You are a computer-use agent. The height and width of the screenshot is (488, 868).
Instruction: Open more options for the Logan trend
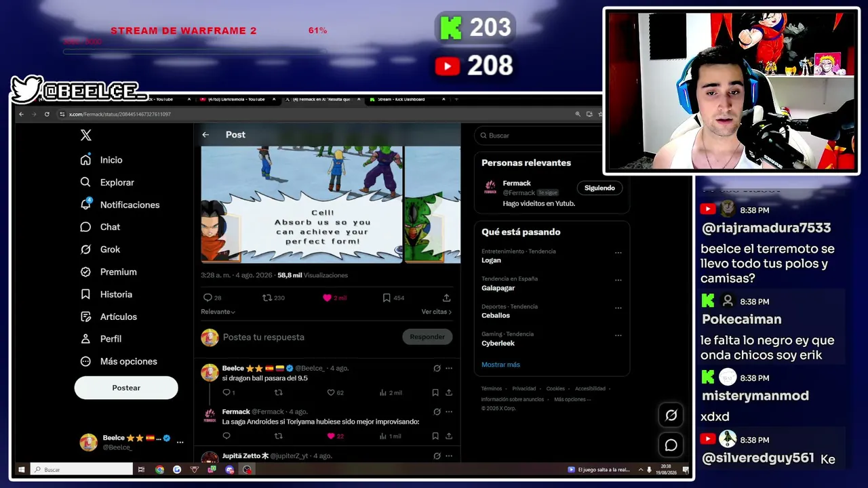[618, 253]
